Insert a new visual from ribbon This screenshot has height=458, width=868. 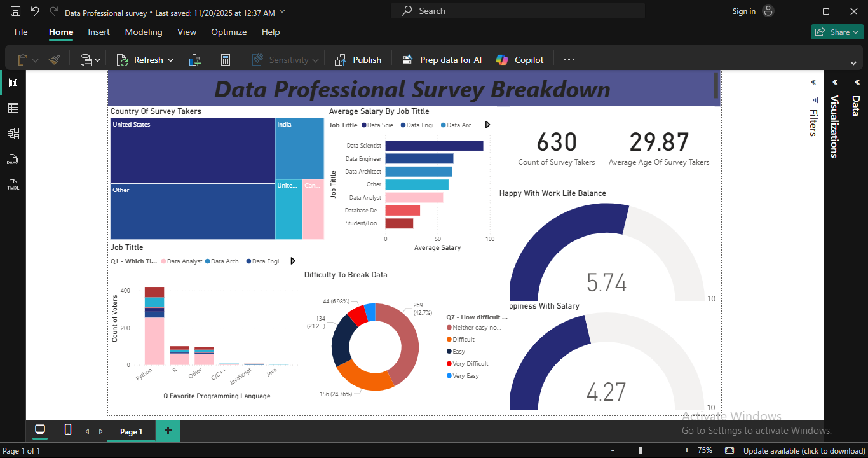pos(195,60)
